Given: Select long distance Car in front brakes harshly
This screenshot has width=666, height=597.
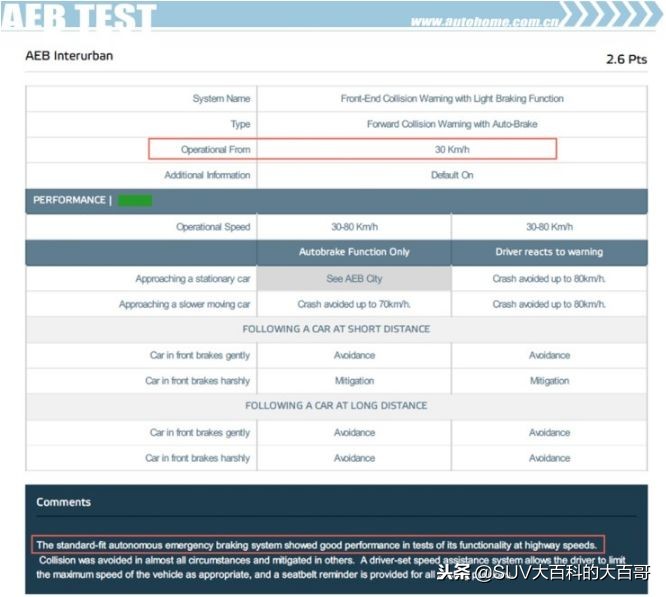Looking at the screenshot, I should [198, 458].
